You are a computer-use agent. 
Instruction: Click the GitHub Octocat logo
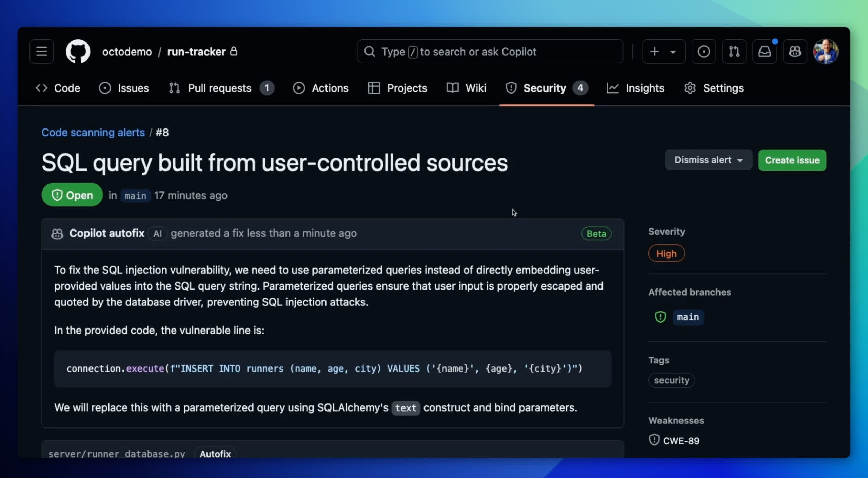(x=78, y=52)
